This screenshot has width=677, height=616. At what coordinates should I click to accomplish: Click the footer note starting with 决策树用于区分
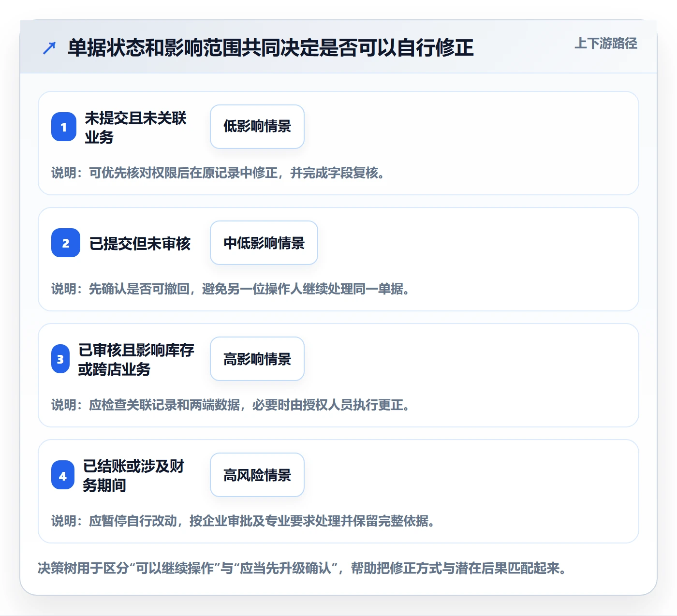pyautogui.click(x=302, y=568)
